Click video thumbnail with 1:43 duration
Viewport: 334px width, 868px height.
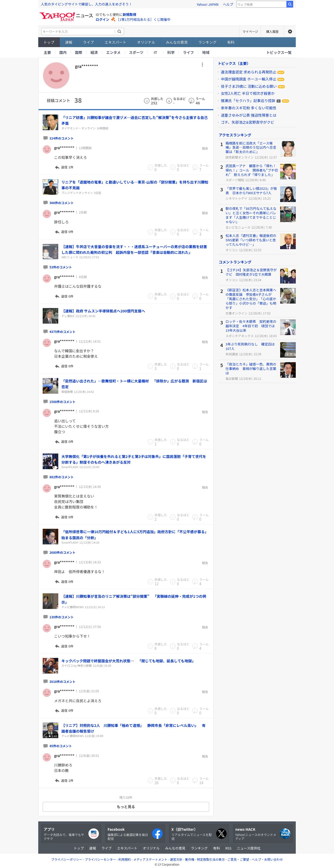(x=50, y=730)
